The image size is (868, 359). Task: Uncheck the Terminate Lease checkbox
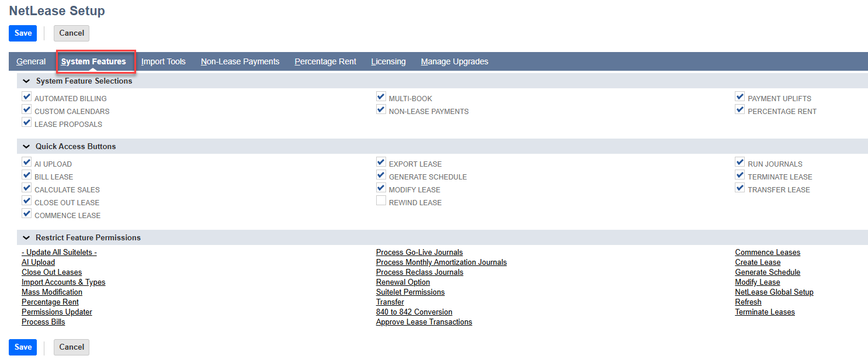pos(740,175)
